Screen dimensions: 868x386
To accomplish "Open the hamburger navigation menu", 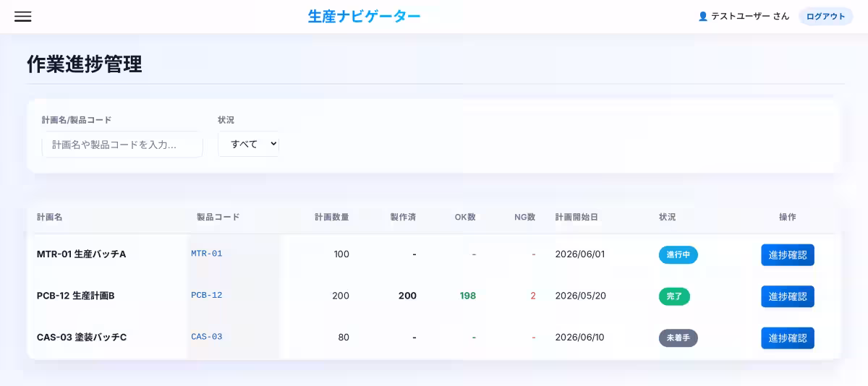I will point(23,17).
